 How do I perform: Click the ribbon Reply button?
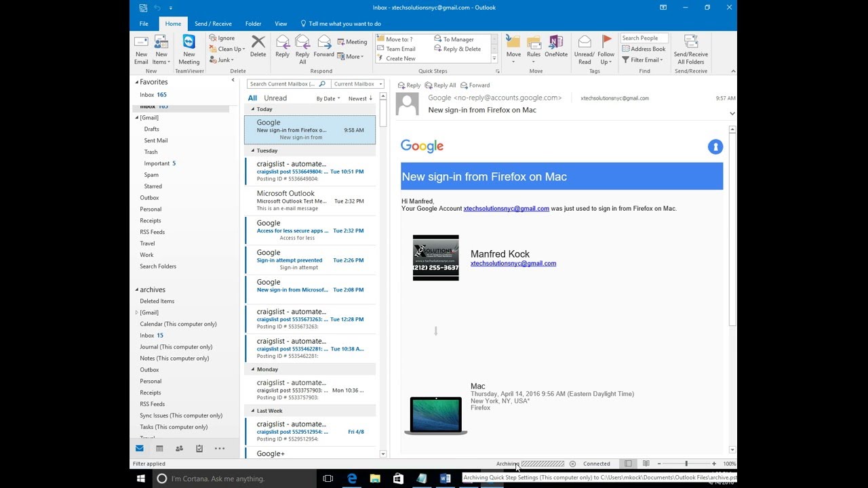[282, 47]
